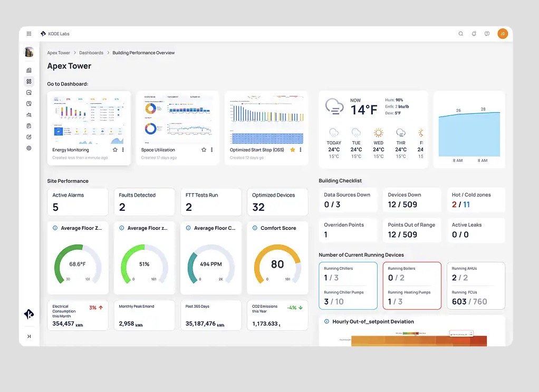Select the dashboards icon in the sidebar
Screen dimensions: 539x392
tap(29, 82)
